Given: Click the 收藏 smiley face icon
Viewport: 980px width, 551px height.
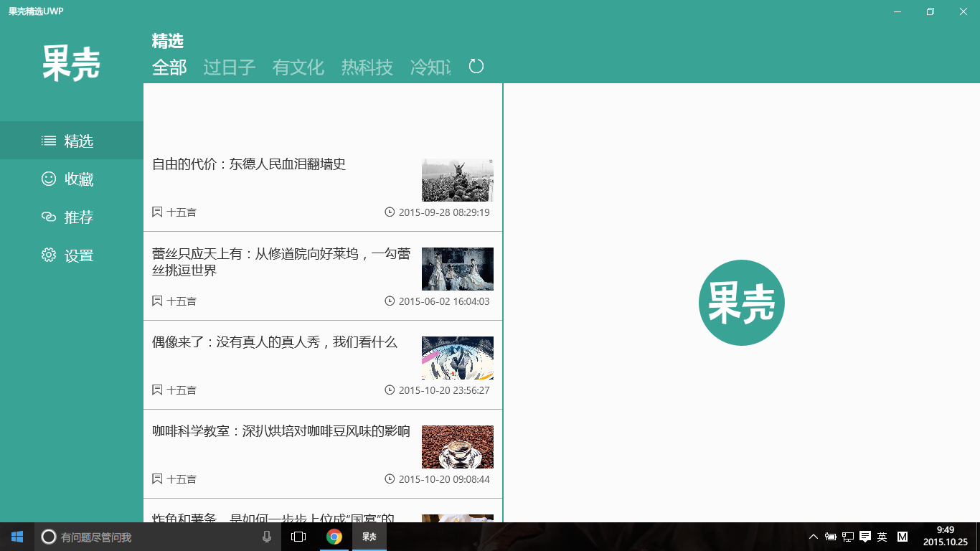Looking at the screenshot, I should click(x=49, y=179).
